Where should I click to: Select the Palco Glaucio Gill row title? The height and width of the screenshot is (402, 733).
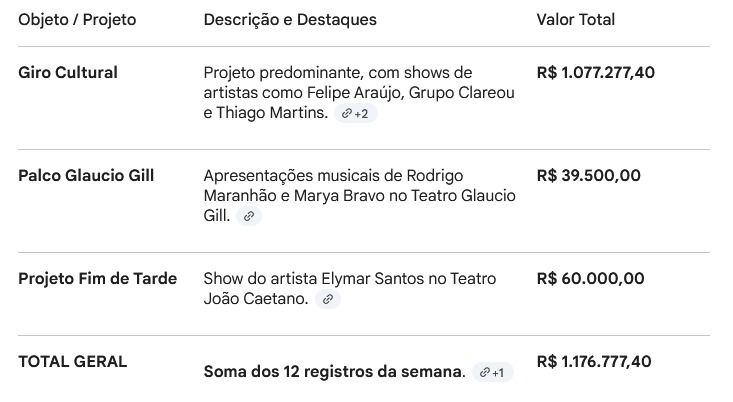tap(86, 176)
